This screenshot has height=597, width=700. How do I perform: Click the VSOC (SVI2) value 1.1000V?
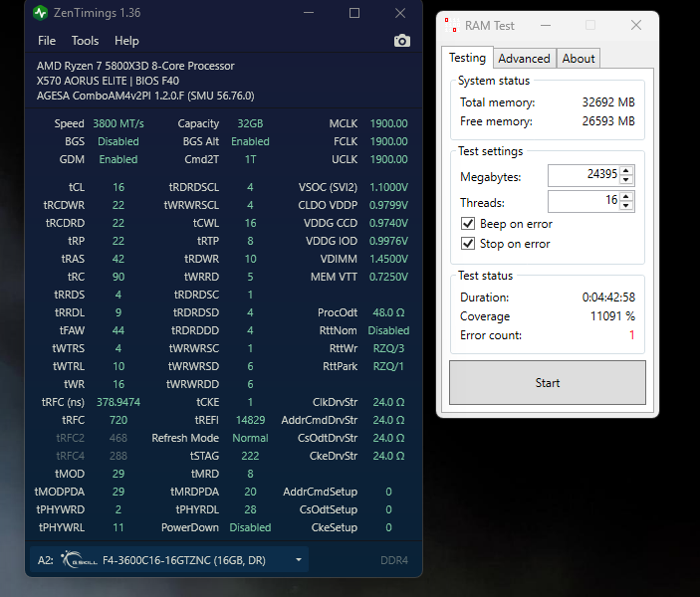click(388, 187)
